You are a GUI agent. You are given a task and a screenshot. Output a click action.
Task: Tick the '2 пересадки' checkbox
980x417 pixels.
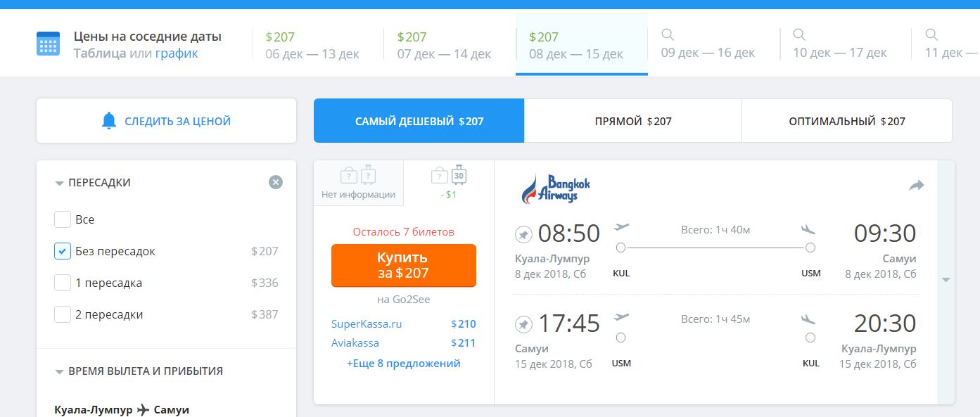click(63, 314)
